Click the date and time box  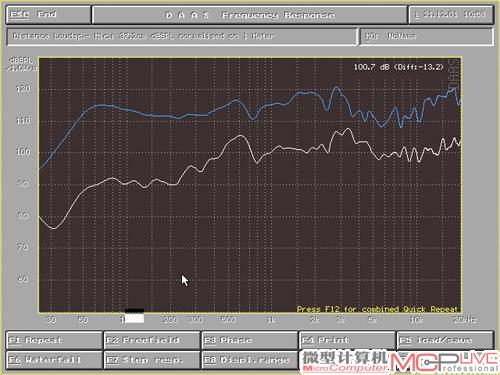pos(451,15)
